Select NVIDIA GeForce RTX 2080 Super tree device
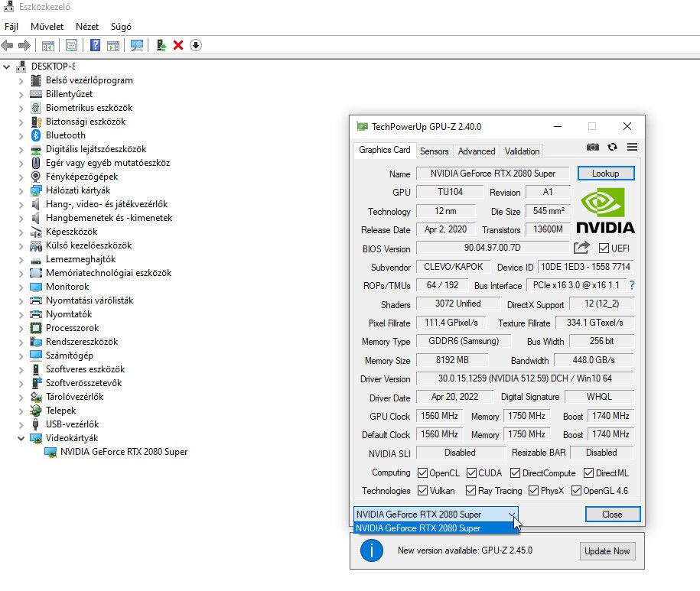This screenshot has width=700, height=591. coord(124,452)
